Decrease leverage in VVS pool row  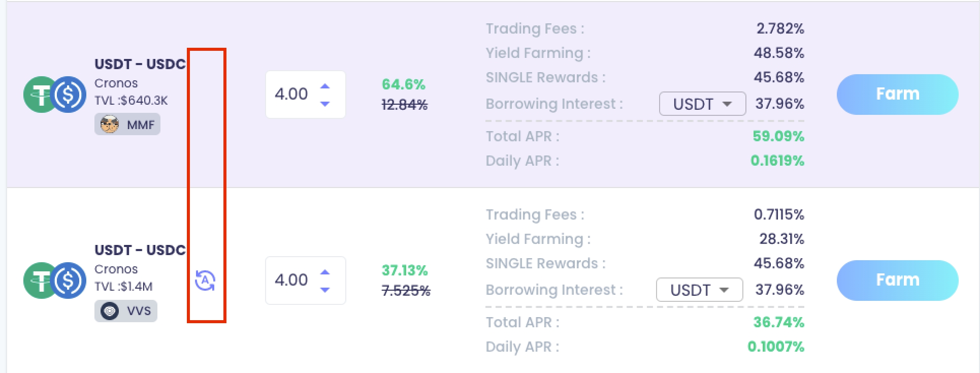pos(325,290)
